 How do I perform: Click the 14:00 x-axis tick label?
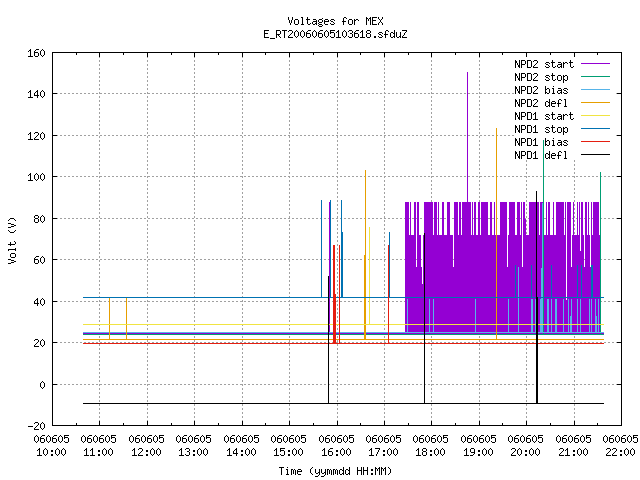click(241, 452)
